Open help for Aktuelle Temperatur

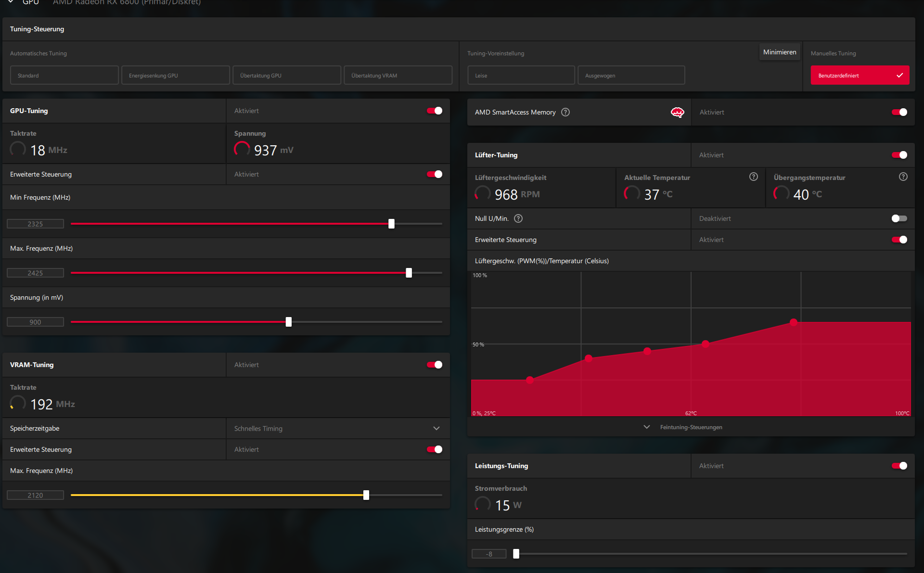click(754, 177)
